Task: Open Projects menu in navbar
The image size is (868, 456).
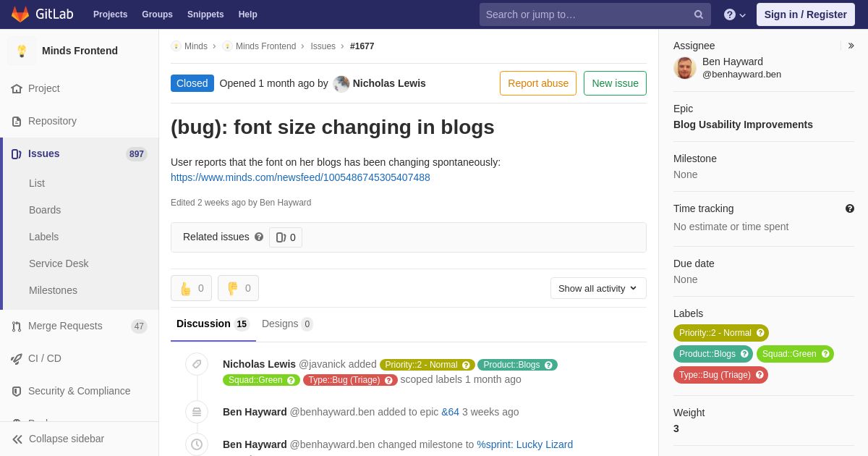Action: click(110, 14)
